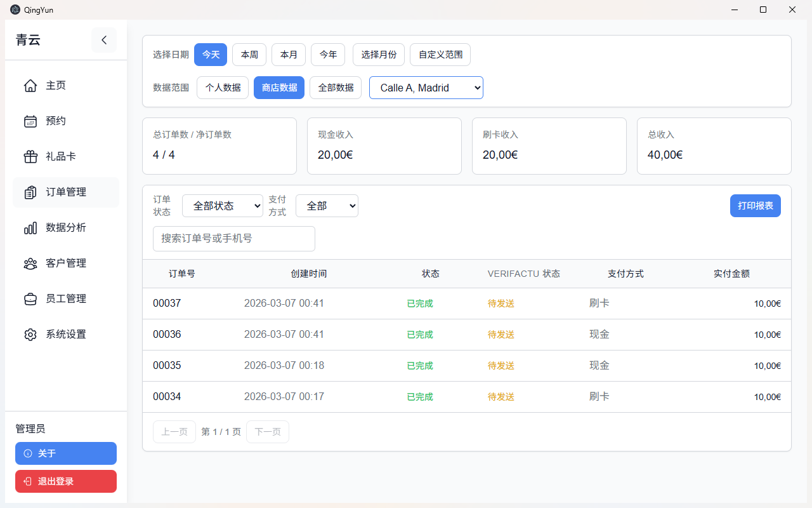Click the 关于 button
Screen dimensions: 812x508
(x=66, y=453)
